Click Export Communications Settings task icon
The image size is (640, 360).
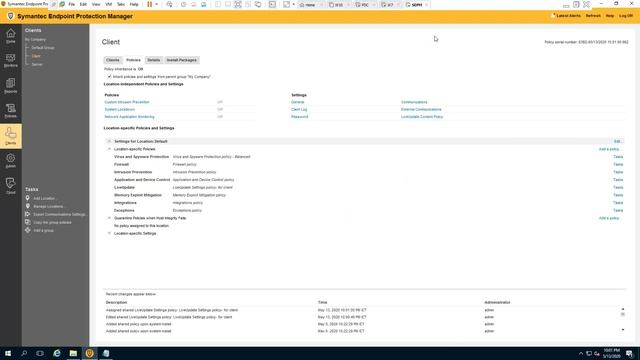28,214
